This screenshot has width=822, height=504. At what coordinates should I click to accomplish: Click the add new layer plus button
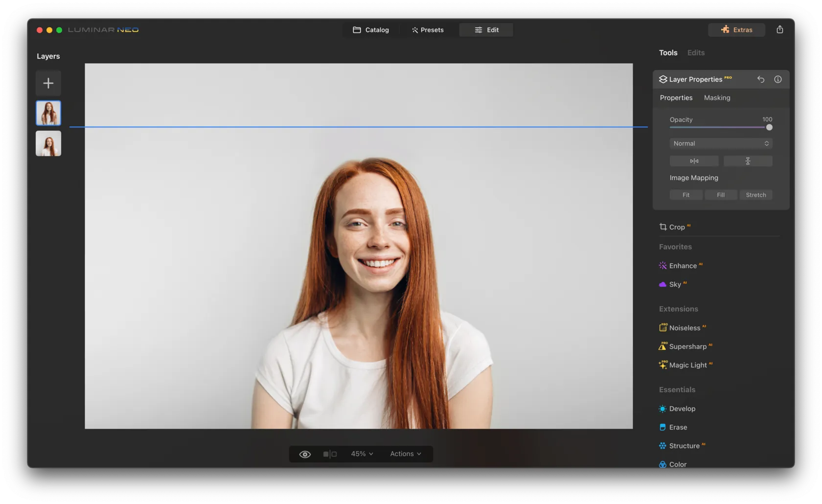[48, 83]
